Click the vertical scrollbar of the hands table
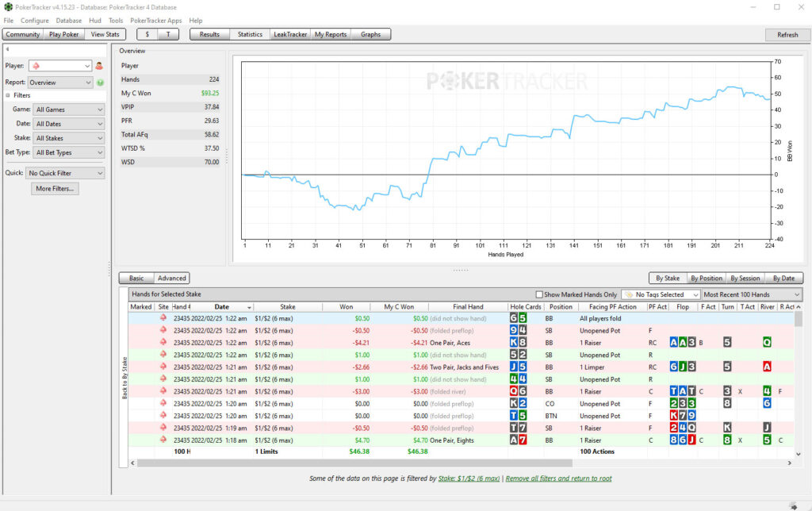Viewport: 812px width, 511px height. tap(798, 319)
